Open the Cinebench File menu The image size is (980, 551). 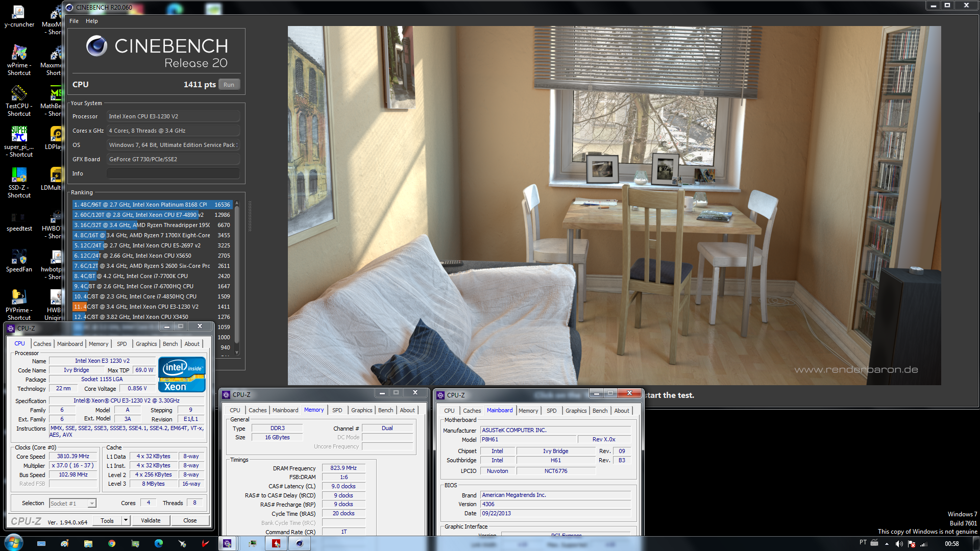coord(74,21)
